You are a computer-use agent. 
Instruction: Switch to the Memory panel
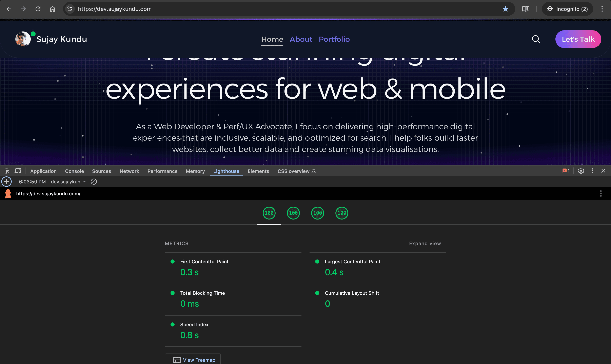[x=195, y=171]
